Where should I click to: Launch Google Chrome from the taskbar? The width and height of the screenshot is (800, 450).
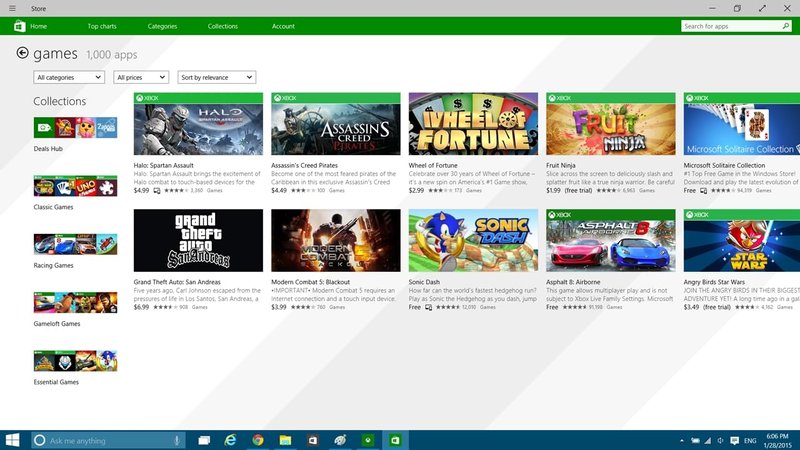click(x=258, y=440)
